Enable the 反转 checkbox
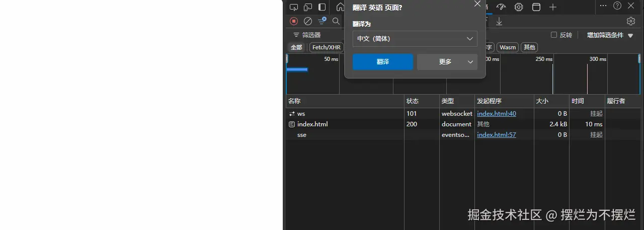This screenshot has height=230, width=644. (x=554, y=35)
